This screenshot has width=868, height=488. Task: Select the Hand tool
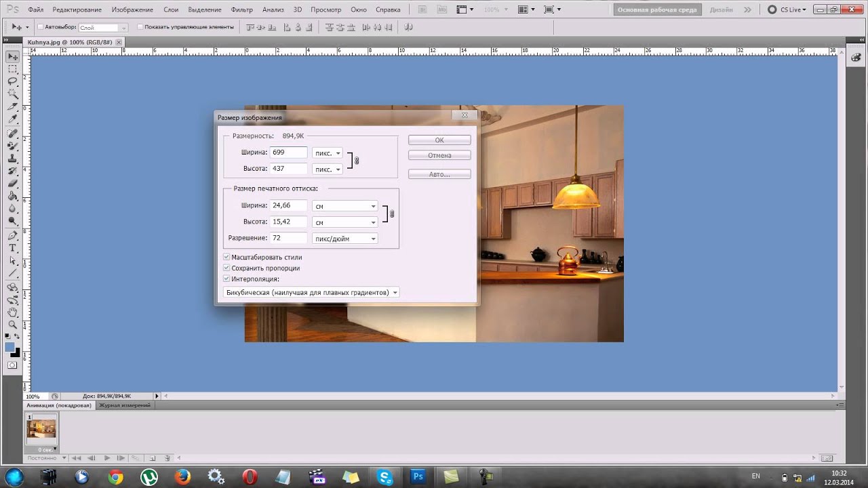tap(12, 312)
